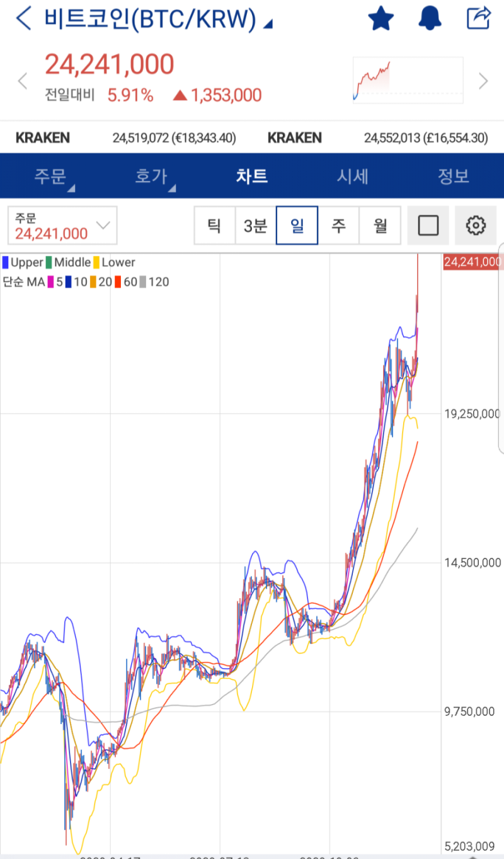Select the 주 weekly chart interval
The image size is (504, 859).
click(x=338, y=226)
